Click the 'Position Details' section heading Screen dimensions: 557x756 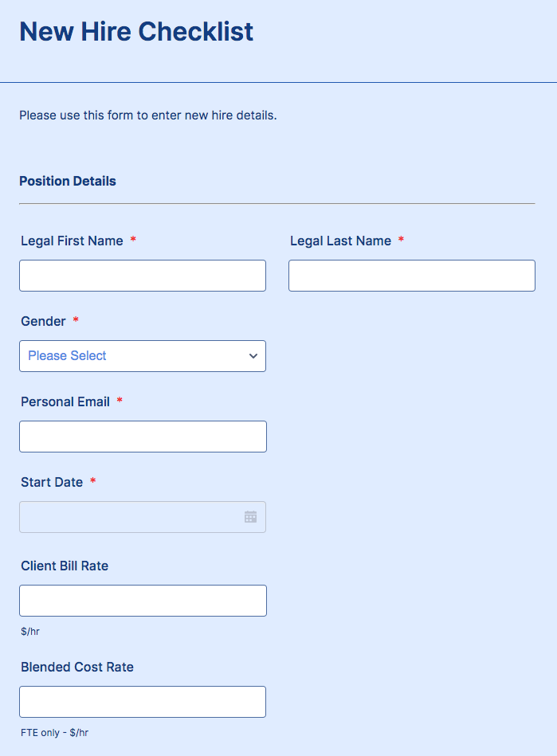68,181
